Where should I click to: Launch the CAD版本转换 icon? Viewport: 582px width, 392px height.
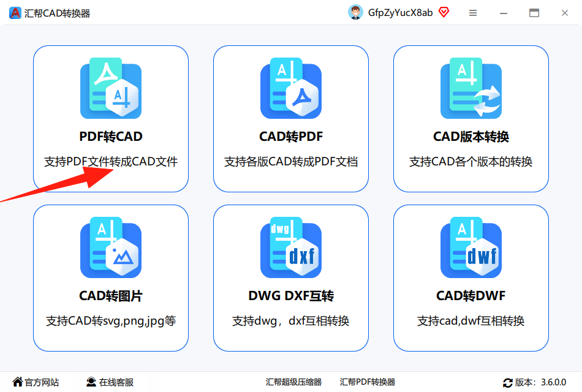coord(471,88)
